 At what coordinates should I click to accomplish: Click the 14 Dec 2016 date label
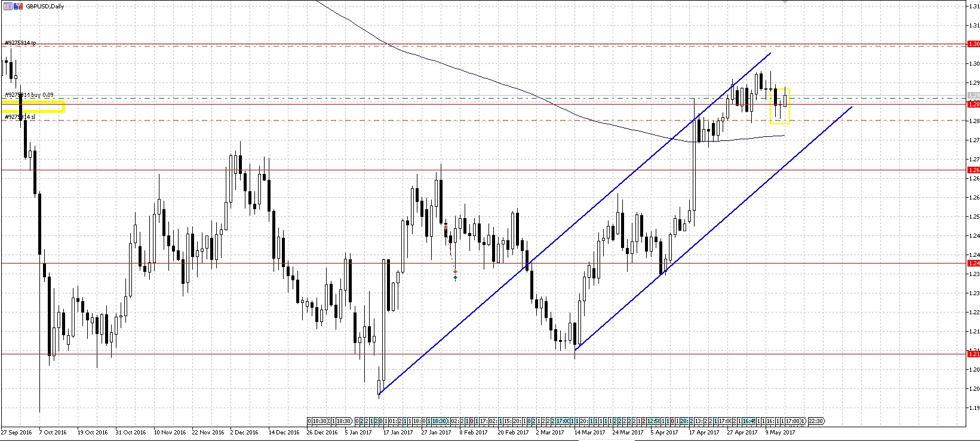[x=284, y=432]
